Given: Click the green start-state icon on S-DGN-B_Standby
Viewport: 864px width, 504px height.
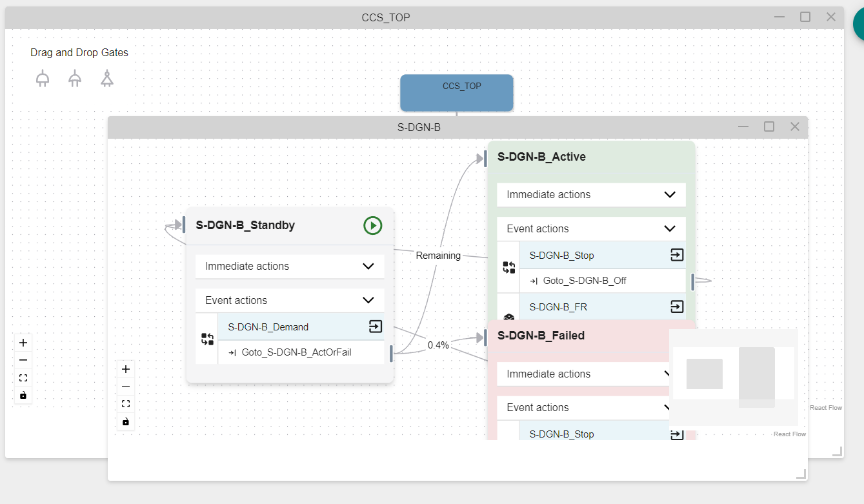Looking at the screenshot, I should 373,225.
